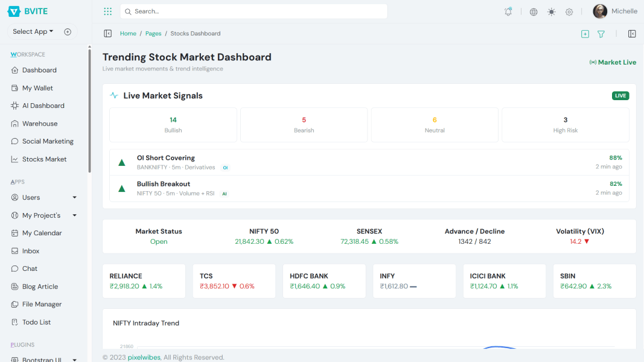Screen dimensions: 644x362
Task: Click Michelle's profile avatar
Action: point(599,11)
